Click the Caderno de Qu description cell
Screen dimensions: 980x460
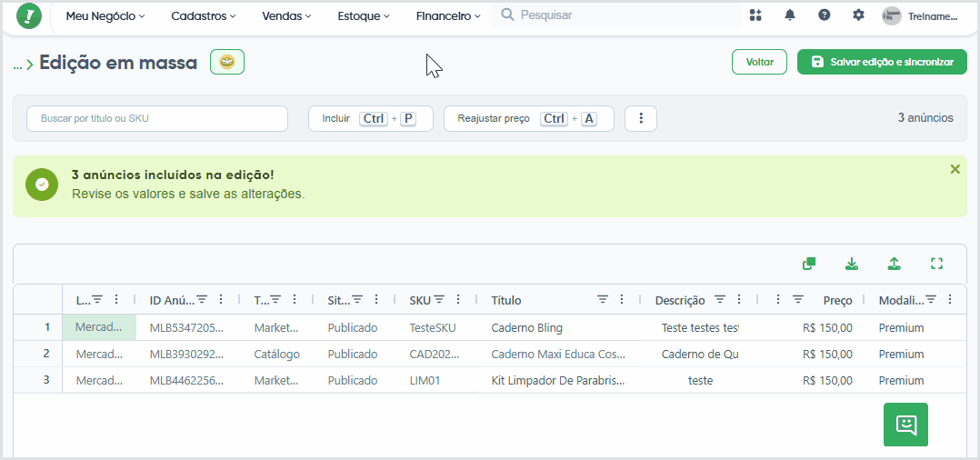(x=700, y=354)
